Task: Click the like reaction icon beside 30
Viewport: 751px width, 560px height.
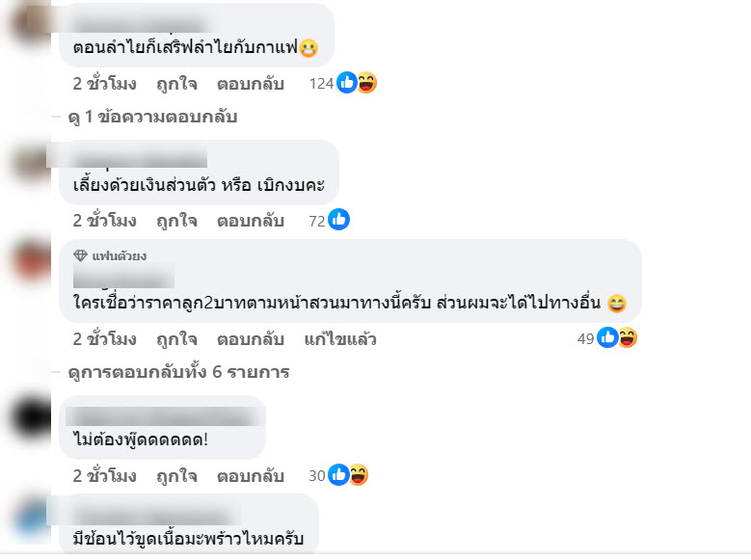Action: [x=338, y=475]
